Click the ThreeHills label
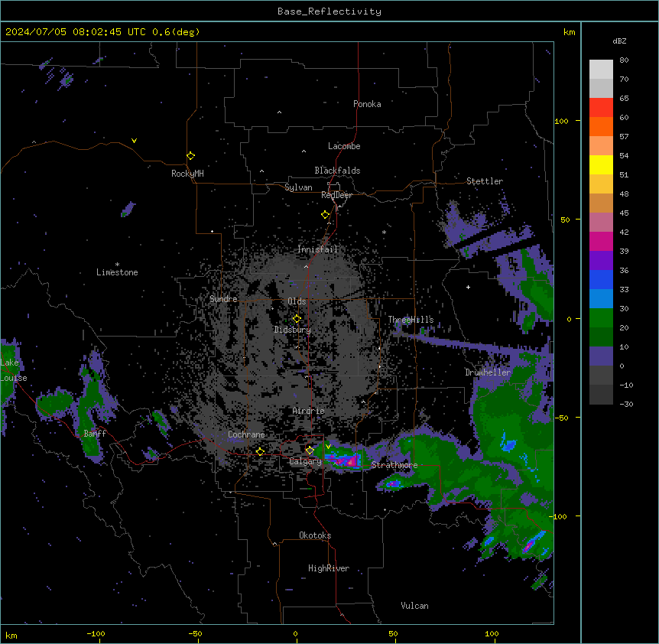Screen dimensions: 659x644 point(411,320)
